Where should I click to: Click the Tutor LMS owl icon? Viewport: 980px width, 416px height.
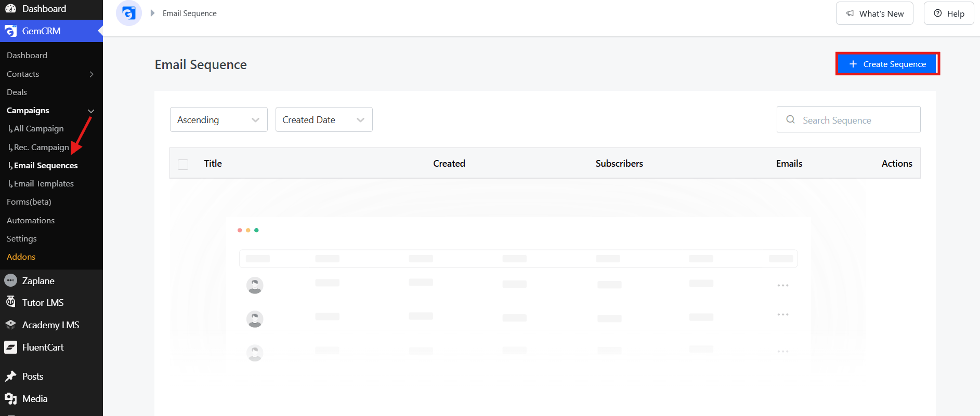(x=10, y=302)
